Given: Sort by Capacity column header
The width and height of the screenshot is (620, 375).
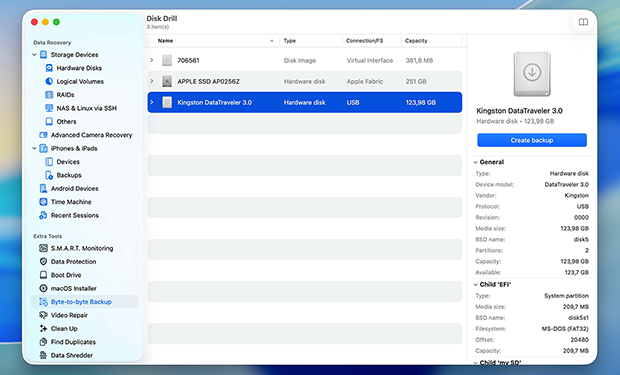Looking at the screenshot, I should click(x=416, y=41).
